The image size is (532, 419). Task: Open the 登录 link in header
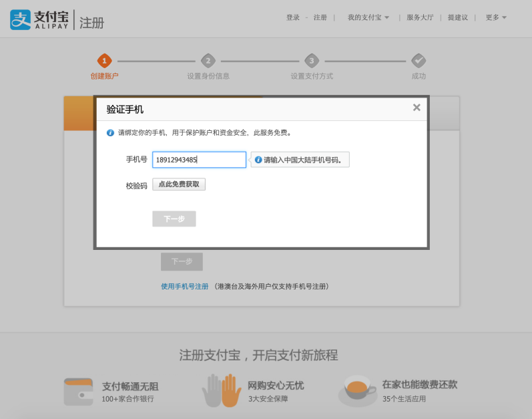pyautogui.click(x=293, y=17)
